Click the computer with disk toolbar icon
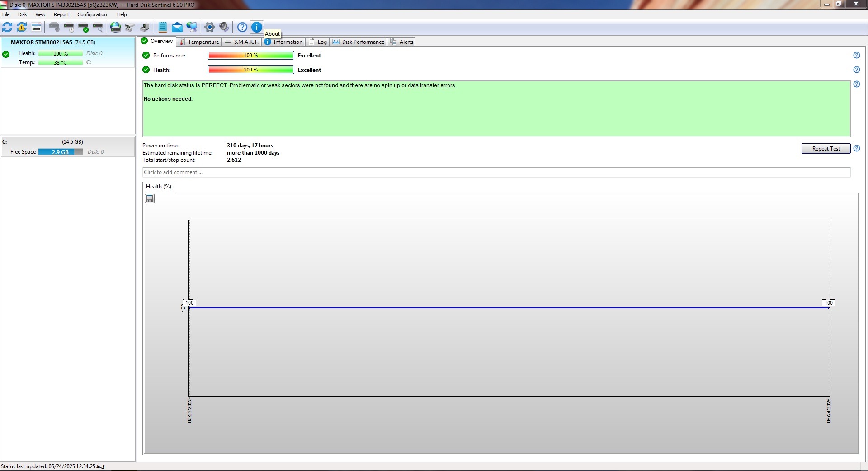The image size is (868, 471). (x=145, y=27)
